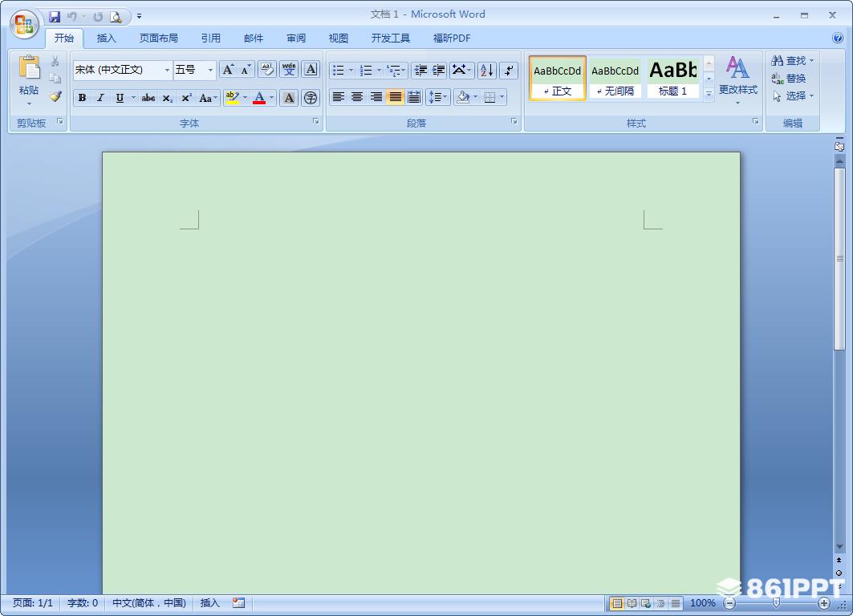Apply yellow text highlight color
853x616 pixels.
[x=232, y=98]
